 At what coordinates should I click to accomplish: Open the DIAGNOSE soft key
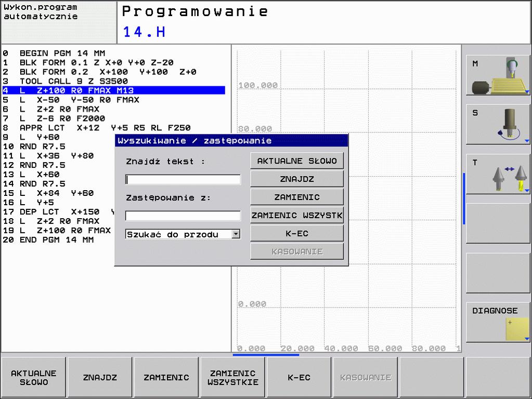[498, 322]
